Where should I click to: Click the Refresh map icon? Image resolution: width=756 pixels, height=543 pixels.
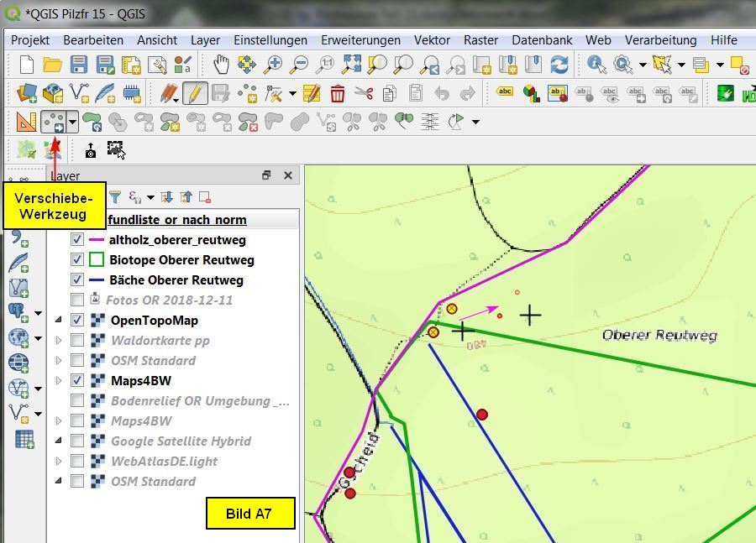(x=559, y=65)
